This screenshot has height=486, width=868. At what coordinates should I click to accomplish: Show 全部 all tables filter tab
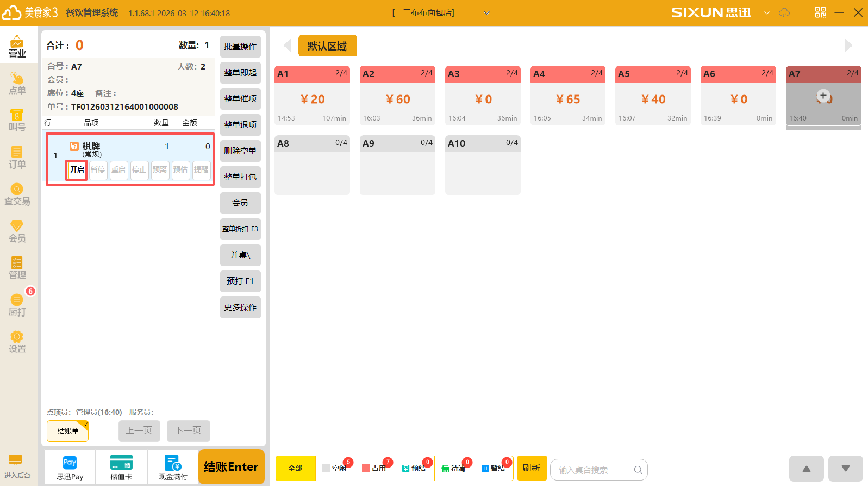(x=295, y=468)
